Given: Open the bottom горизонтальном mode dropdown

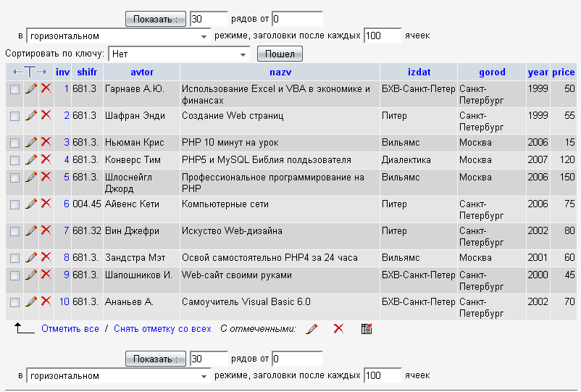Looking at the screenshot, I should pyautogui.click(x=119, y=376).
